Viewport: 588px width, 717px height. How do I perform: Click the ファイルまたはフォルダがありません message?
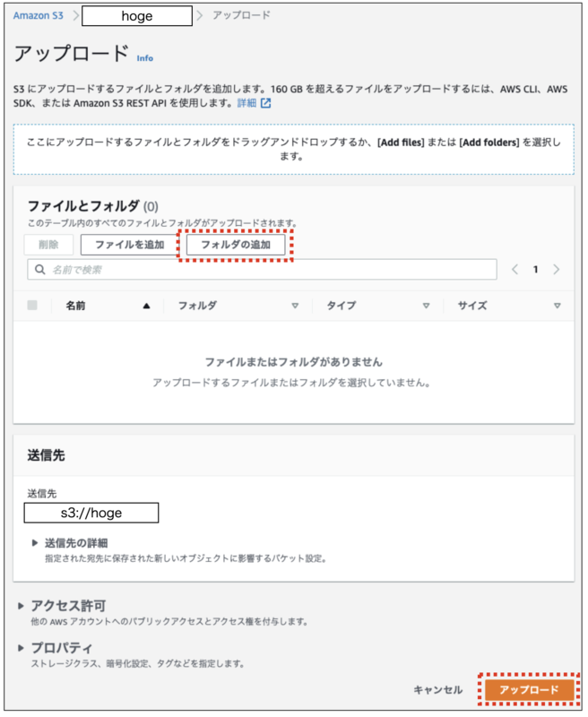pos(293,362)
